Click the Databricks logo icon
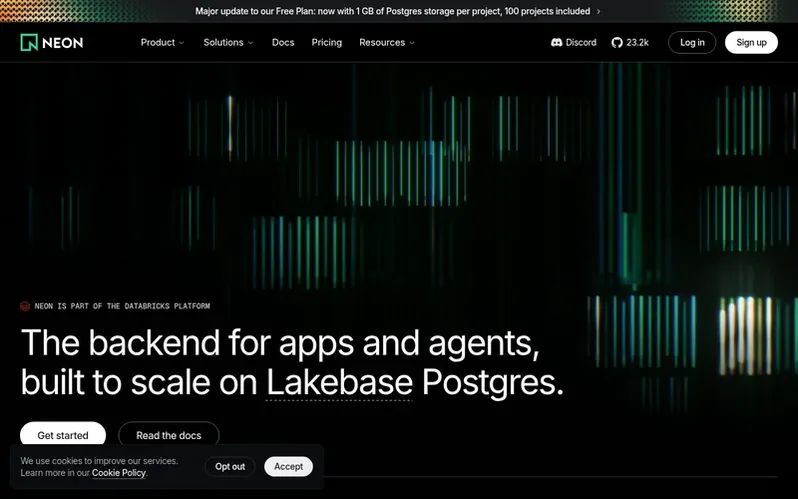Image resolution: width=798 pixels, height=499 pixels. [x=25, y=306]
